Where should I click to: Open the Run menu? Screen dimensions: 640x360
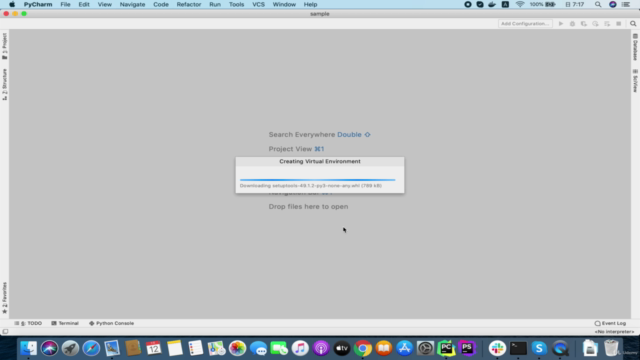click(215, 4)
